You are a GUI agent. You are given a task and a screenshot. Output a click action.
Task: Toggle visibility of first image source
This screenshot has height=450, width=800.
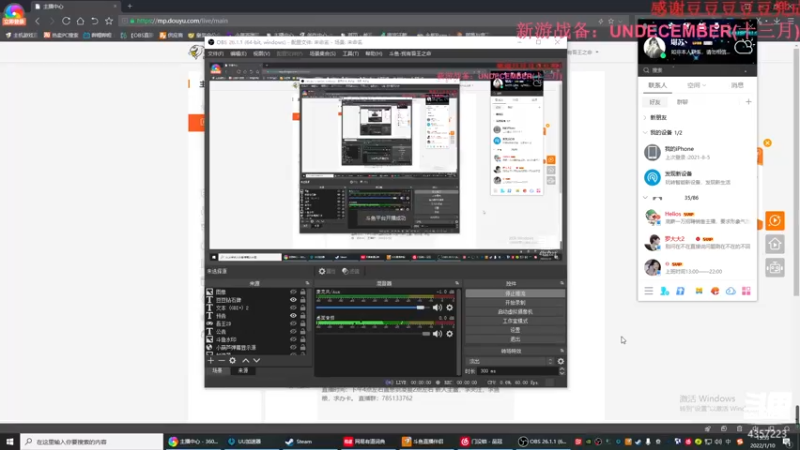[x=293, y=292]
